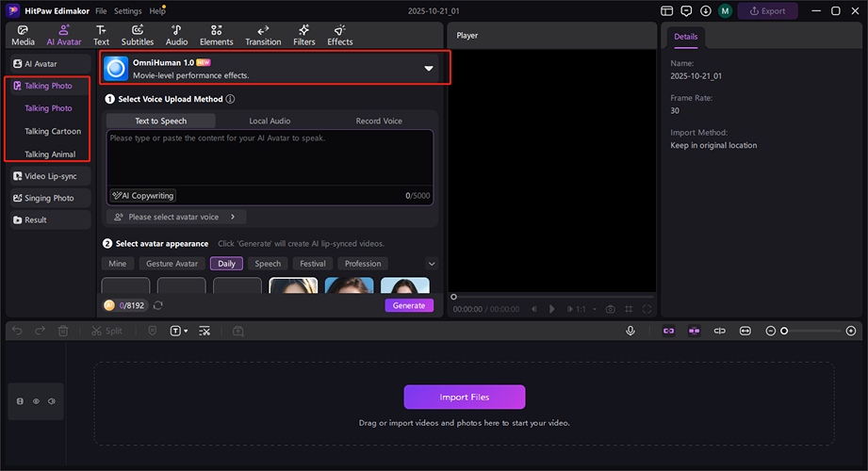
Task: Open the Transition tool panel
Action: click(x=263, y=35)
